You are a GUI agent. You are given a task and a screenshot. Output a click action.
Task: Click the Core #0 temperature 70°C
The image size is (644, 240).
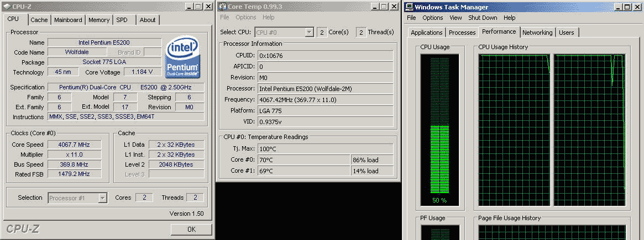[x=304, y=159]
